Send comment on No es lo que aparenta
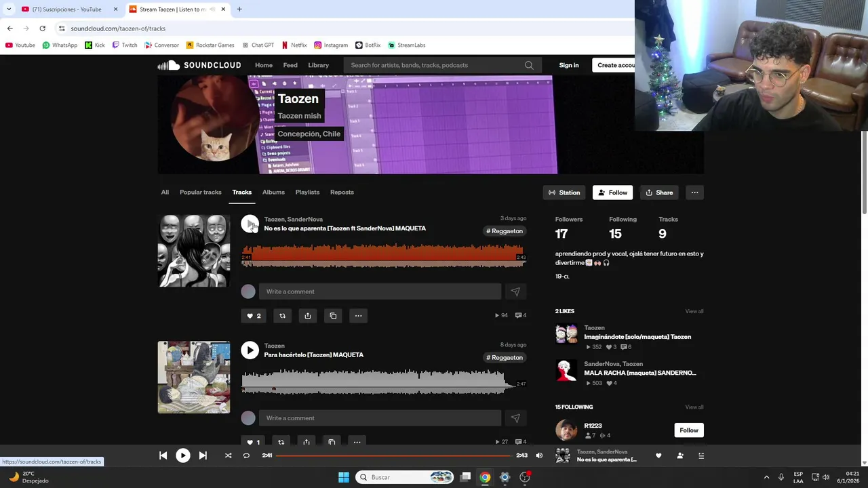Screen dimensions: 868x488 point(515,291)
